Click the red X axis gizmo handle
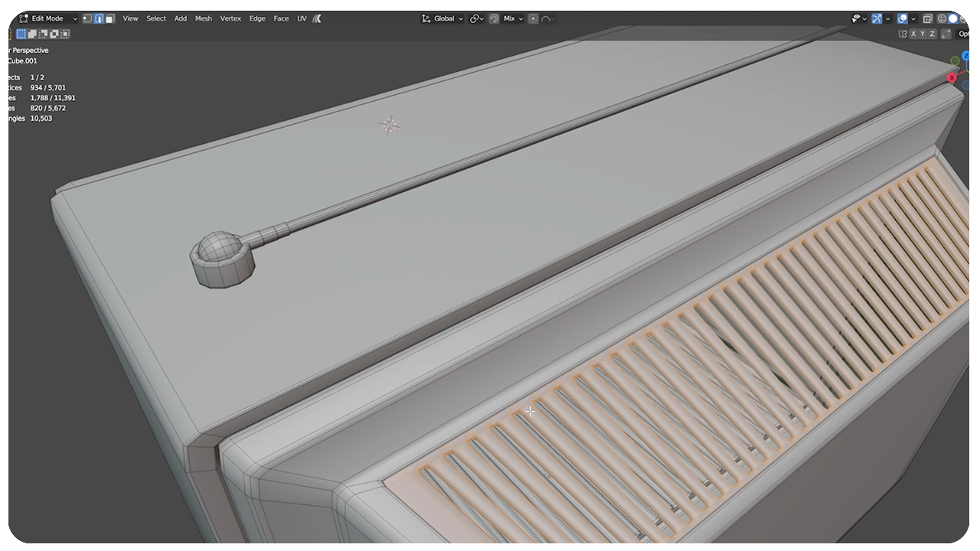980x551 pixels. coord(952,77)
